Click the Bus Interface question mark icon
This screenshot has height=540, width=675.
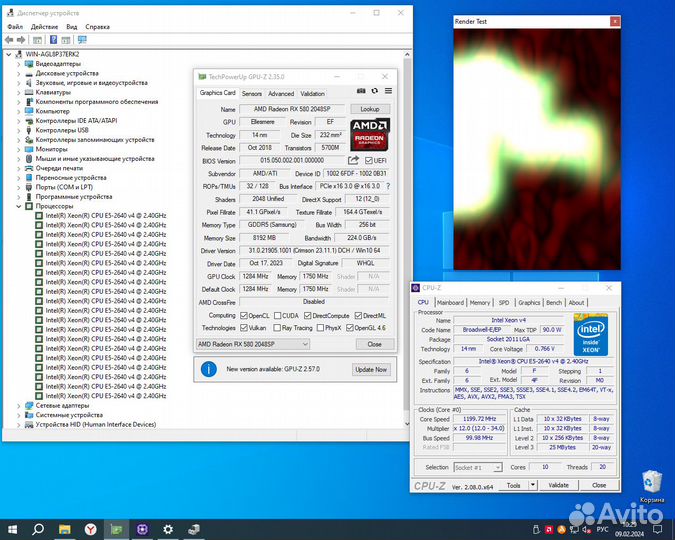click(388, 186)
